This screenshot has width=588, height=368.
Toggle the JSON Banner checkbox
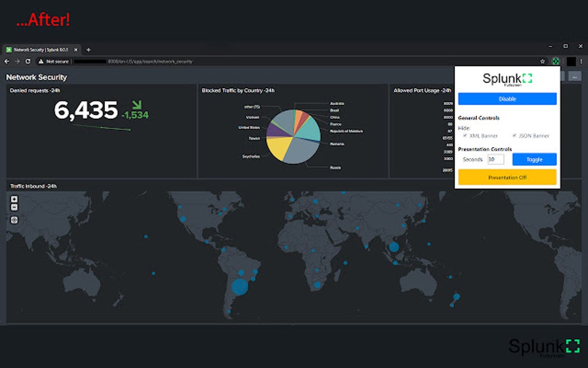[x=514, y=136]
